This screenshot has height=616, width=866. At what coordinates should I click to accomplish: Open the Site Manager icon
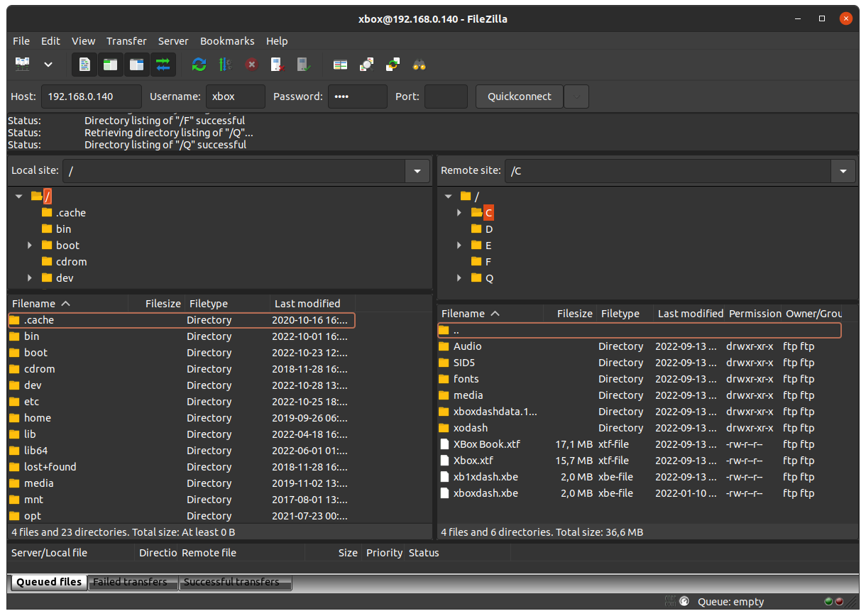coord(23,65)
